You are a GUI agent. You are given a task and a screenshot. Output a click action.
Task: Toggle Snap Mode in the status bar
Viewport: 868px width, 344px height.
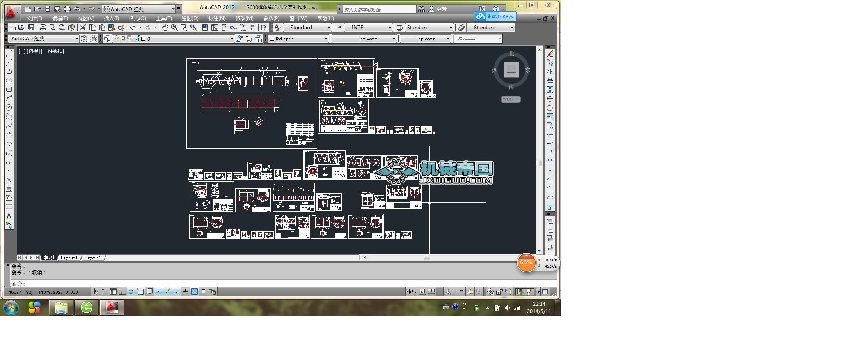coord(104,292)
